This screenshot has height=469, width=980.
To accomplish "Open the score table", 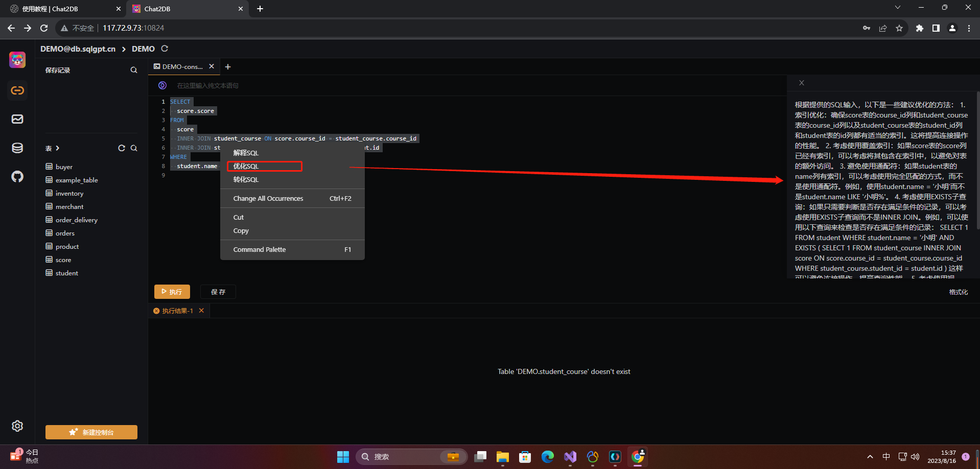I will coord(63,260).
